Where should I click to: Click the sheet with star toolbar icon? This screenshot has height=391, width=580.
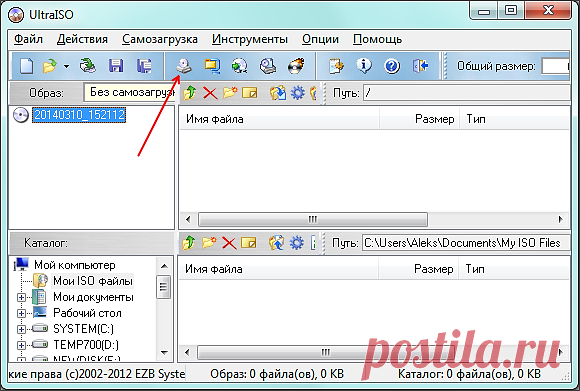point(336,66)
